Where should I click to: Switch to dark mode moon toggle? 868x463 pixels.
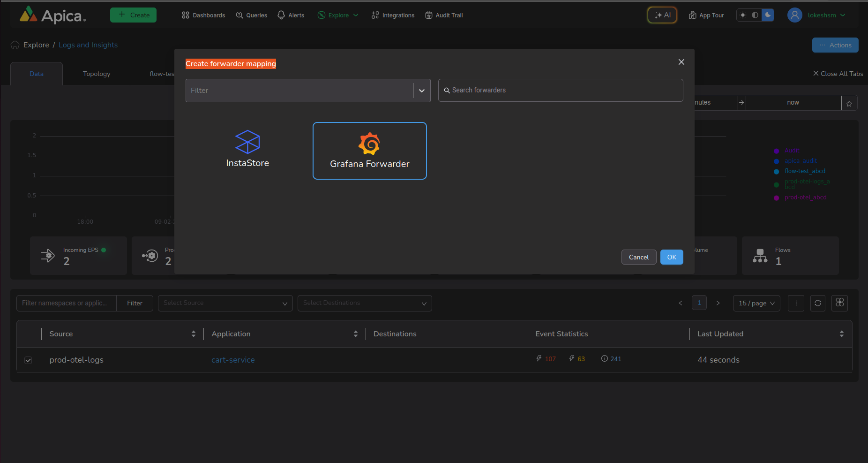tap(768, 15)
